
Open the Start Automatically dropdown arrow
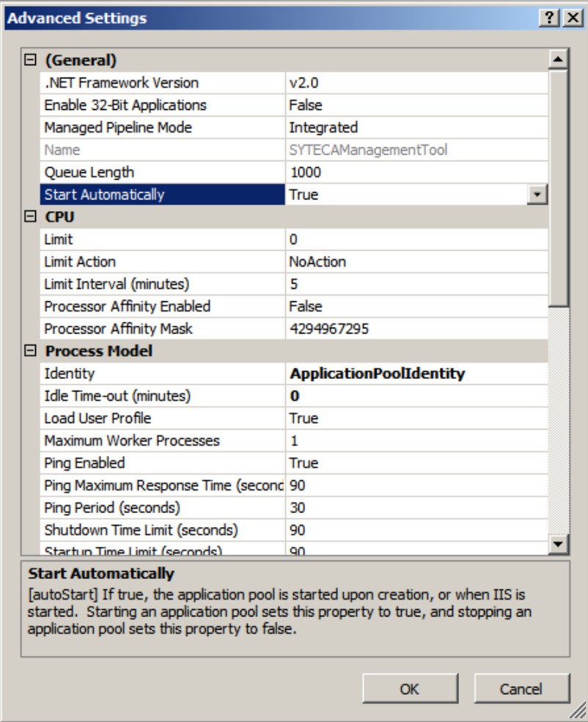539,195
